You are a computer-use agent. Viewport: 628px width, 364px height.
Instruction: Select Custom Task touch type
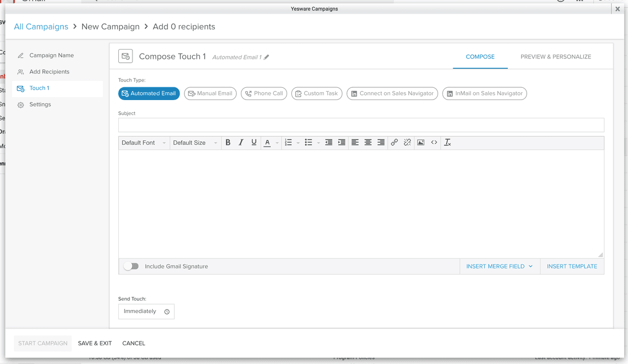[x=316, y=93]
